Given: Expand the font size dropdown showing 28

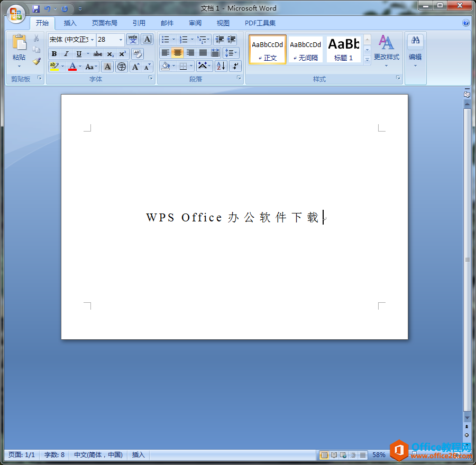Looking at the screenshot, I should pyautogui.click(x=121, y=40).
